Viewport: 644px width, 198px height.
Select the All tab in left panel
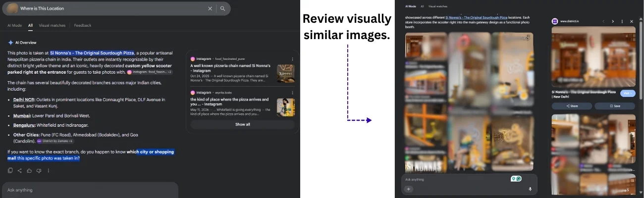click(x=30, y=25)
